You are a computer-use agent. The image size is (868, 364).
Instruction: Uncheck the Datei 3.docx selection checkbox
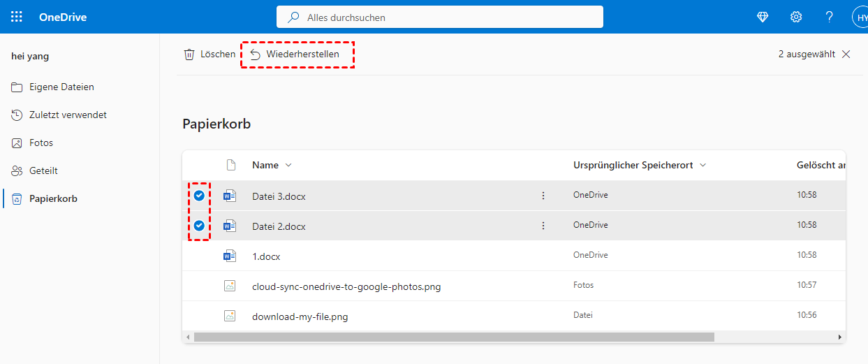coord(199,196)
